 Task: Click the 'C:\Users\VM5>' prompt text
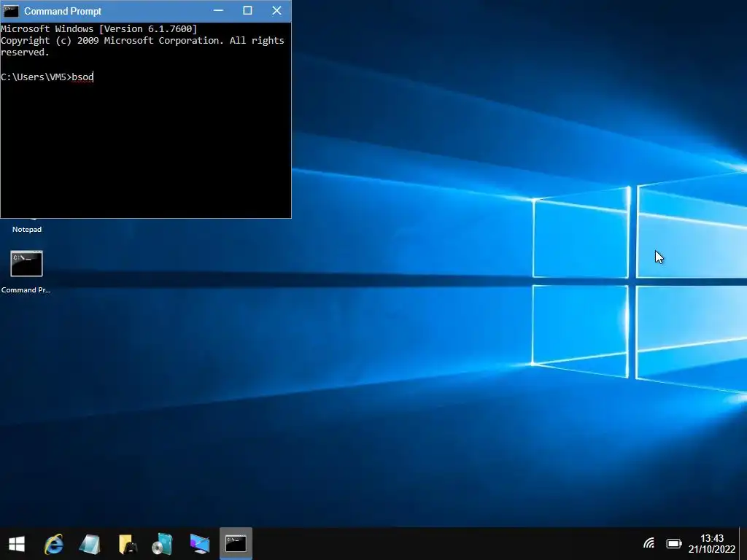(36, 77)
